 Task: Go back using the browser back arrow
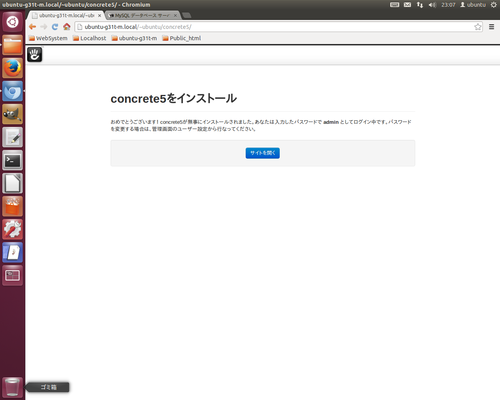[x=32, y=27]
